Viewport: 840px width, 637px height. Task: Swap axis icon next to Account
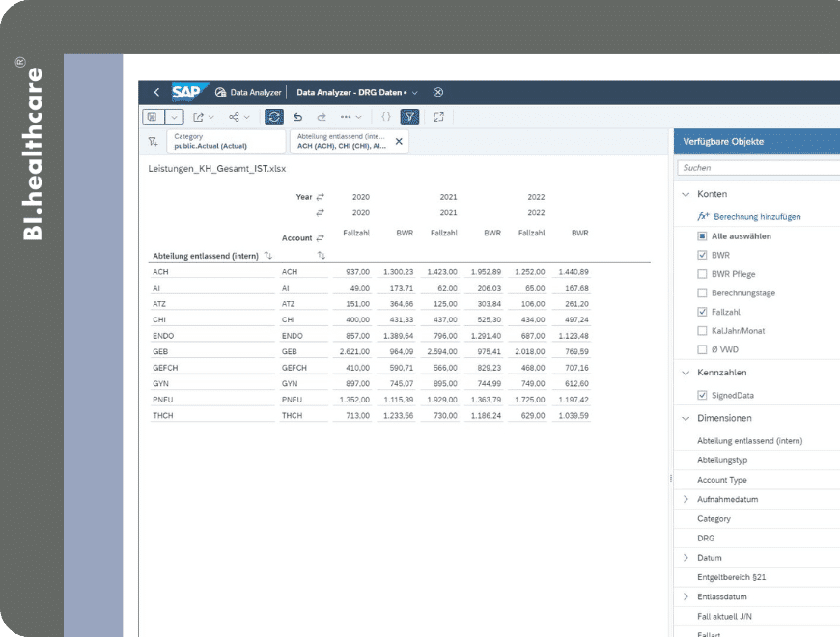pos(321,237)
